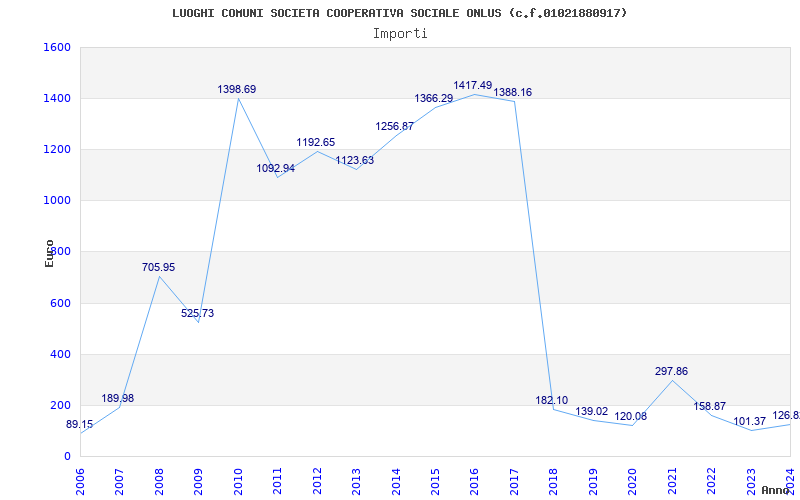Screen dimensions: 800x500
Task: Select the 400 y-axis tick label
Action: tap(60, 354)
